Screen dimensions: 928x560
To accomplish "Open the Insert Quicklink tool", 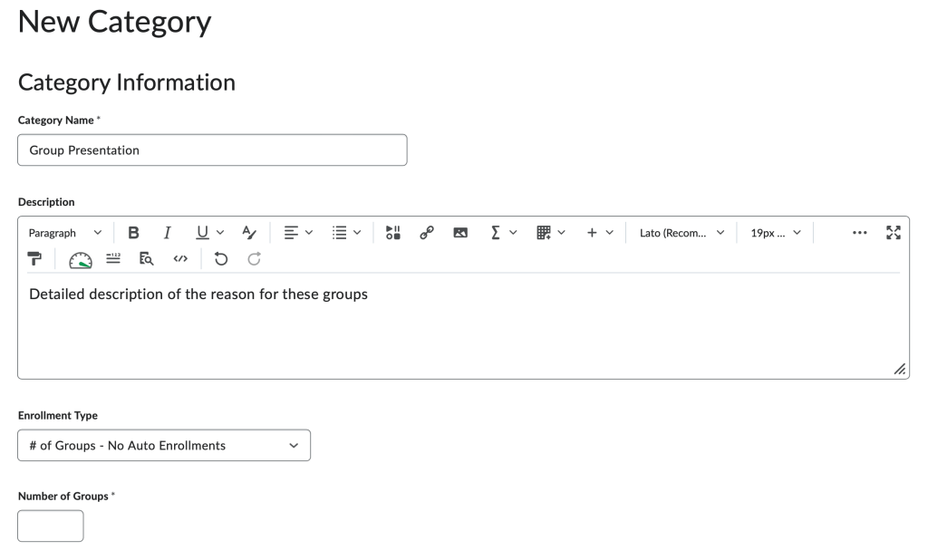I will pyautogui.click(x=427, y=232).
